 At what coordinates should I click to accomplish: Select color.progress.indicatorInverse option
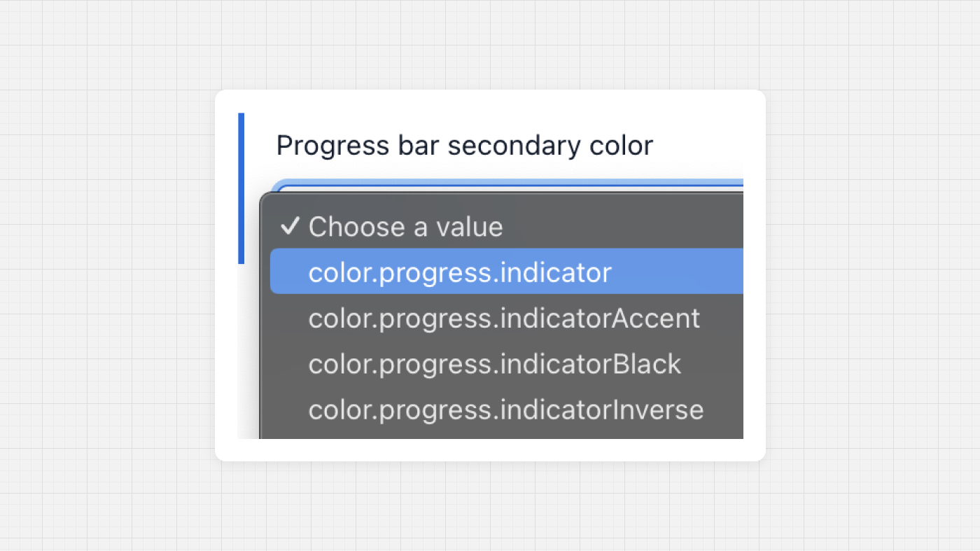click(505, 410)
